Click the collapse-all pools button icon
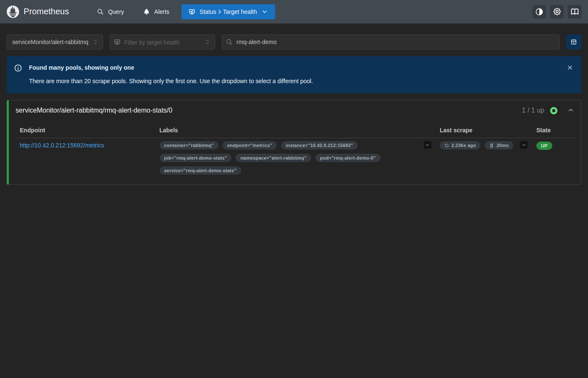588x378 pixels. pyautogui.click(x=574, y=42)
